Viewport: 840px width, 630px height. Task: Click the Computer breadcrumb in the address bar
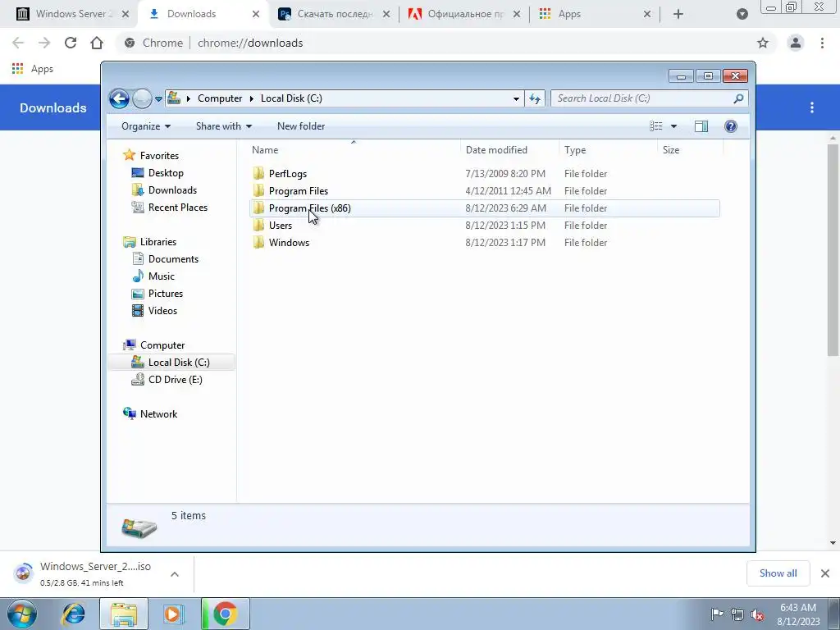pyautogui.click(x=220, y=98)
